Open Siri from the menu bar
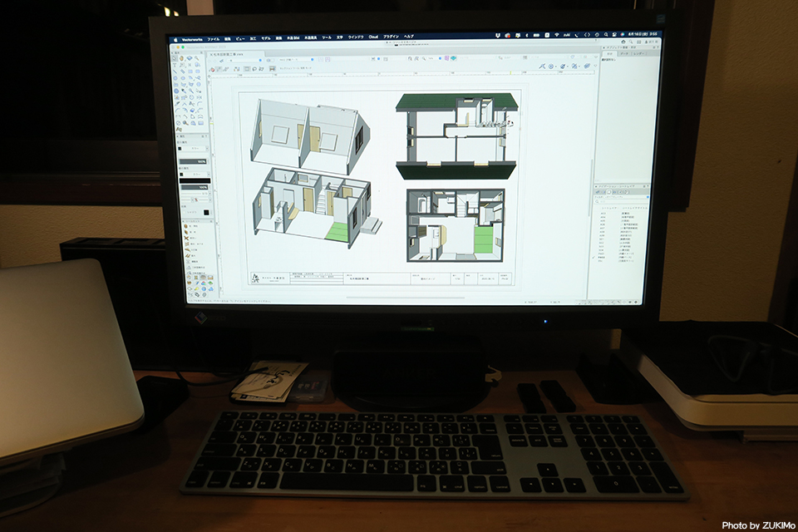This screenshot has height=532, width=798. pyautogui.click(x=622, y=35)
